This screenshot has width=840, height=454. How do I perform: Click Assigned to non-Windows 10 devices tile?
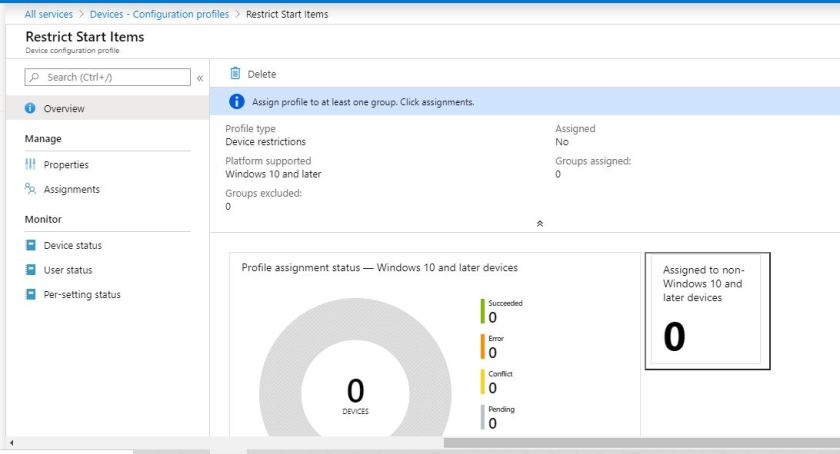click(707, 310)
